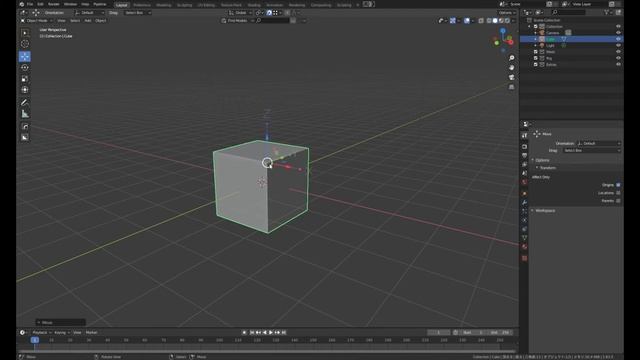Open the Window menu
640x360 pixels.
pos(70,4)
